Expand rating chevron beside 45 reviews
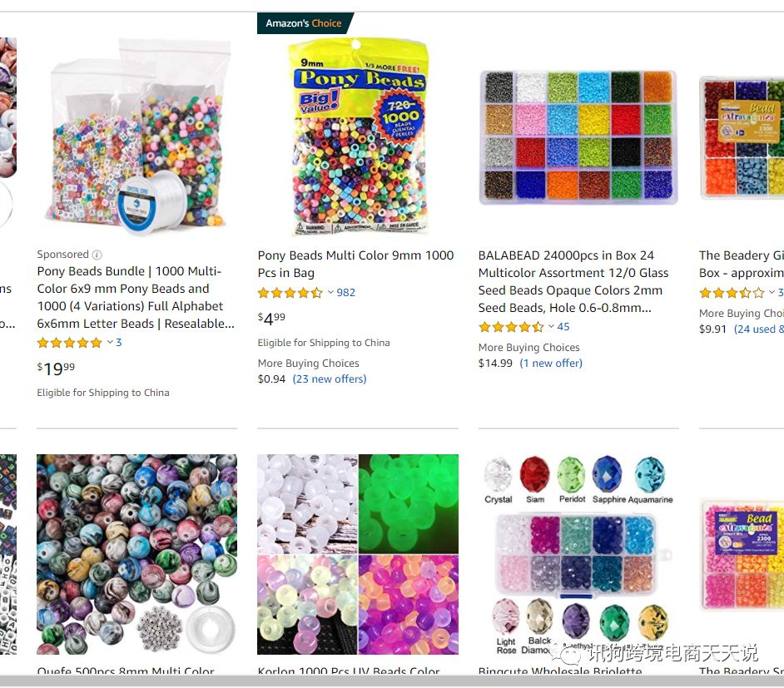The height and width of the screenshot is (688, 784). pyautogui.click(x=551, y=326)
